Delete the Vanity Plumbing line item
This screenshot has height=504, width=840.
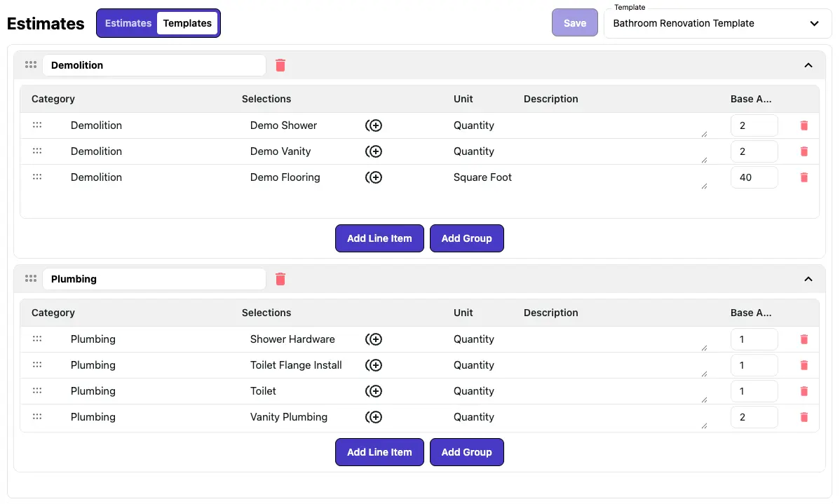click(804, 417)
